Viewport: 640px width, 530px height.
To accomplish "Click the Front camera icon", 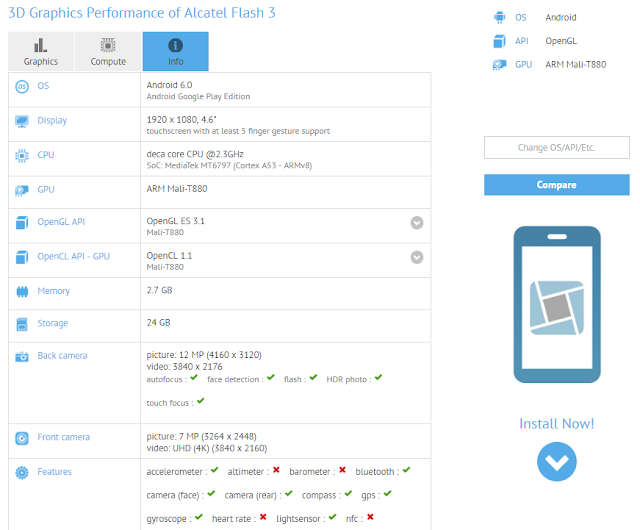I will (22, 438).
